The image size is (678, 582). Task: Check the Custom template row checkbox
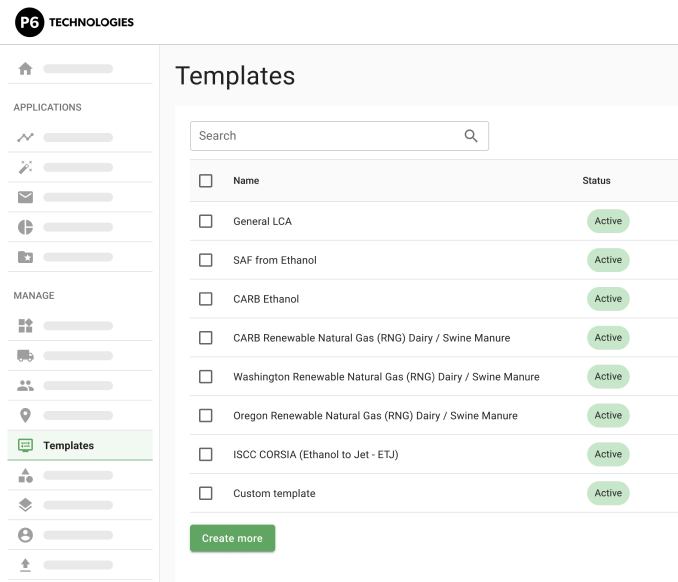point(205,493)
